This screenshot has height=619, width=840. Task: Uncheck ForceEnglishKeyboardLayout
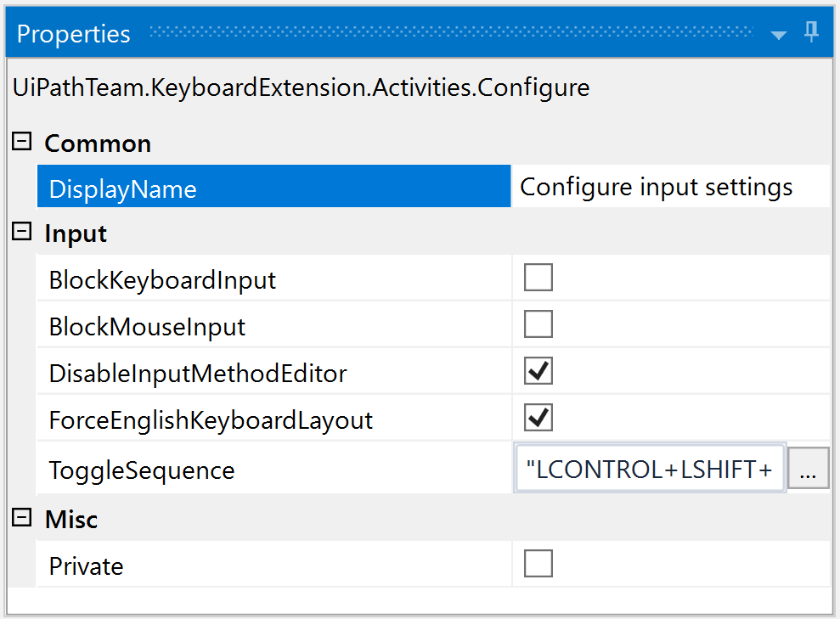538,418
